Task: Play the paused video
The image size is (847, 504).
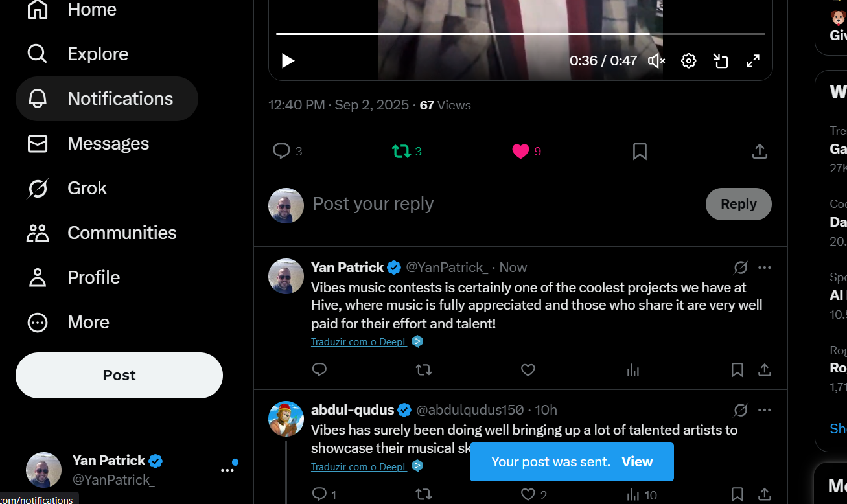Action: pos(288,61)
